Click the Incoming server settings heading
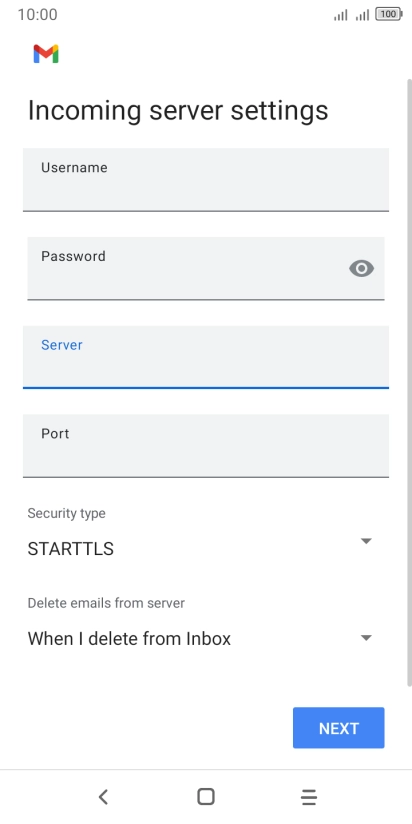This screenshot has width=412, height=824. click(178, 110)
